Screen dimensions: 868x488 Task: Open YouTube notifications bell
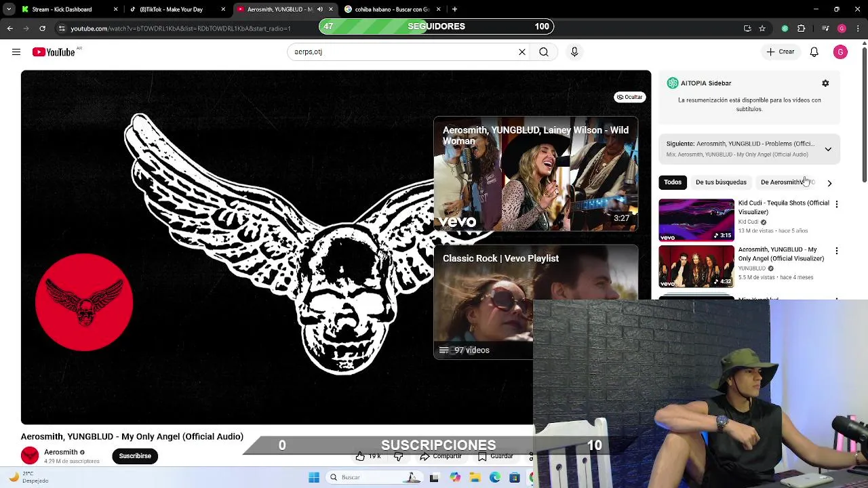(814, 52)
